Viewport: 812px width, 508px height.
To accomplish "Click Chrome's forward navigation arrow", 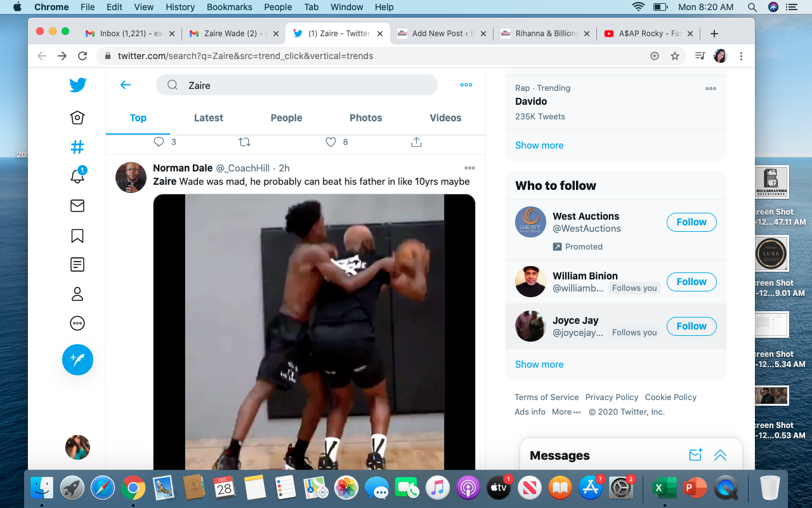I will [62, 56].
